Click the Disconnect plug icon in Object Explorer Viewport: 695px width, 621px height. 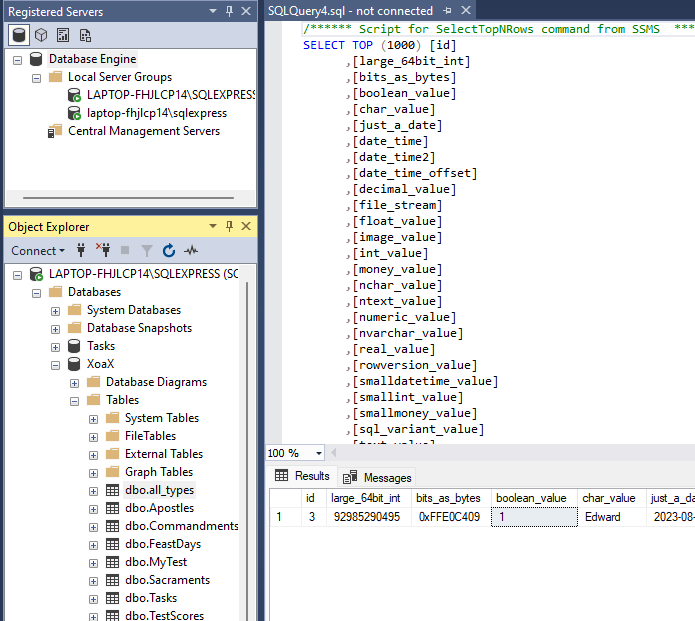tap(103, 250)
